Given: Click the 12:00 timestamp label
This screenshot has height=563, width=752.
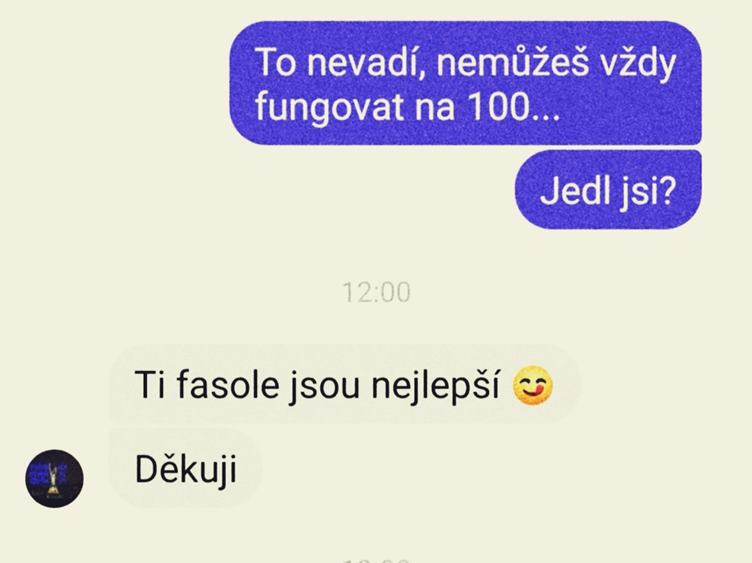Looking at the screenshot, I should point(376,292).
